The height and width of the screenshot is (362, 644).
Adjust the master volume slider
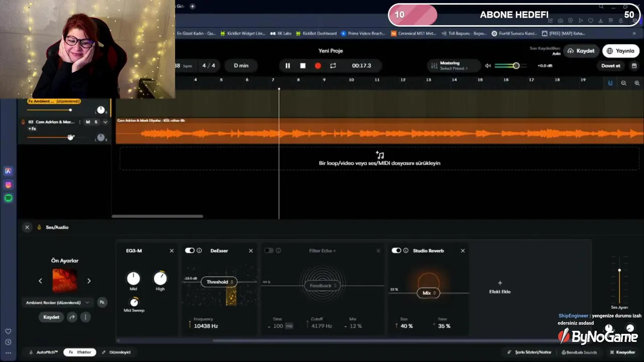point(510,66)
